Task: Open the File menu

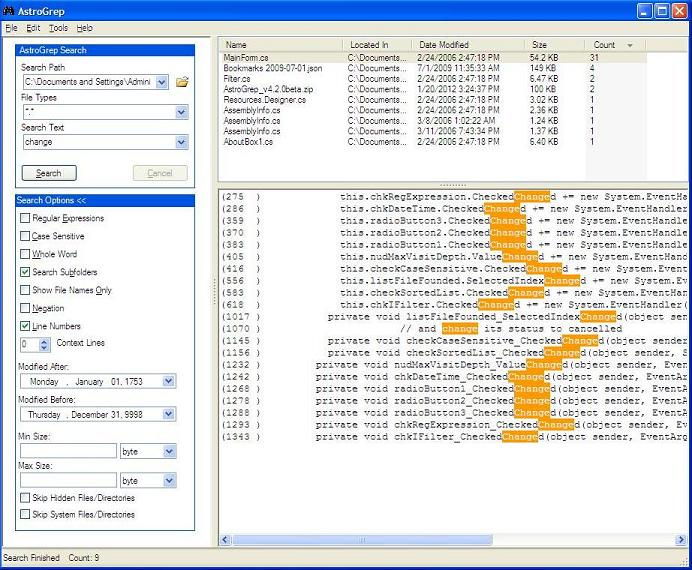Action: (x=11, y=28)
